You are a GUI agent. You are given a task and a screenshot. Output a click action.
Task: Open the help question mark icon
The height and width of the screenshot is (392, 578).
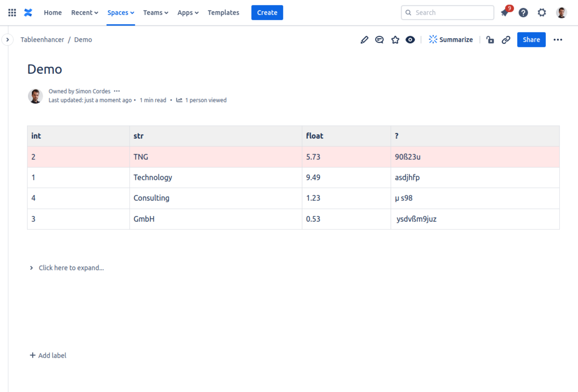(523, 13)
